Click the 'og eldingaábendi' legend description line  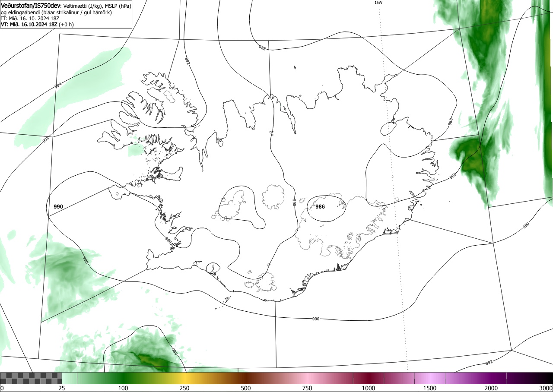[56, 13]
